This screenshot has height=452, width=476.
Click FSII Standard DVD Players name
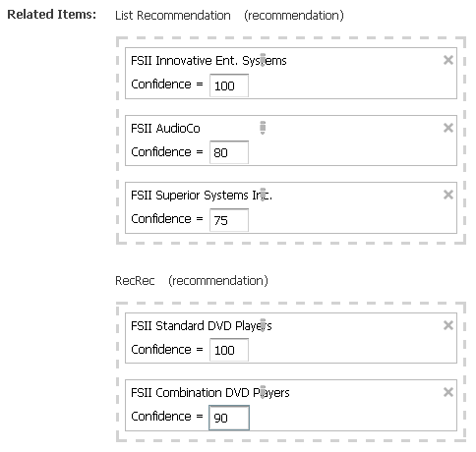tap(202, 326)
